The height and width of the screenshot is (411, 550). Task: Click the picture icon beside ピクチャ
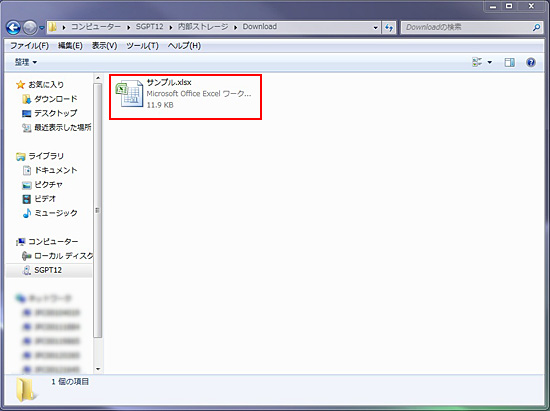pyautogui.click(x=27, y=185)
